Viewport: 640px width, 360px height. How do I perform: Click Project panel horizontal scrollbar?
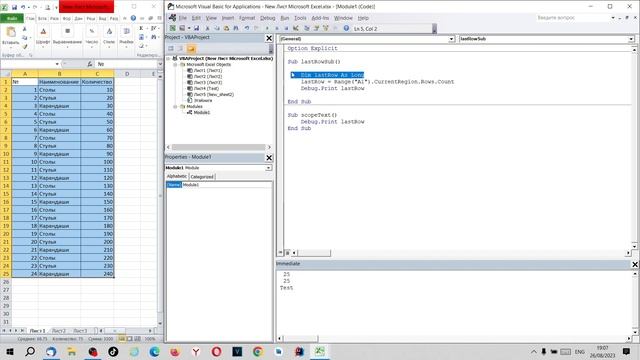tap(219, 147)
